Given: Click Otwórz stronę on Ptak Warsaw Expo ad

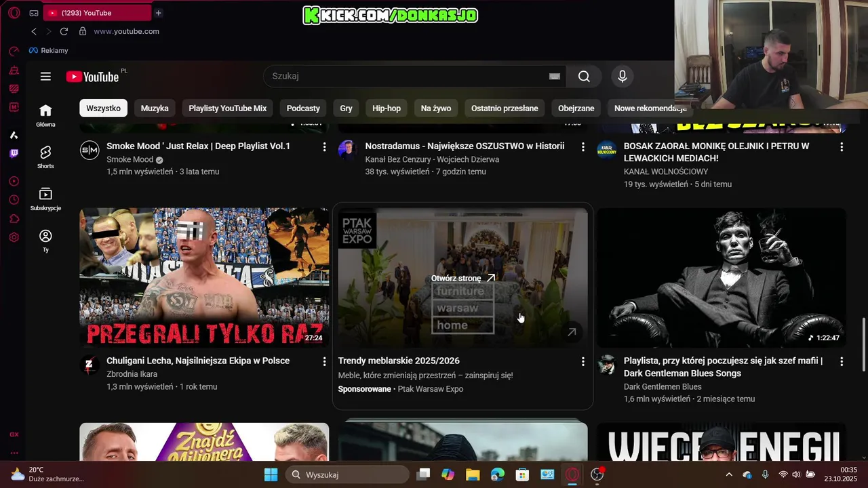Looking at the screenshot, I should point(463,278).
